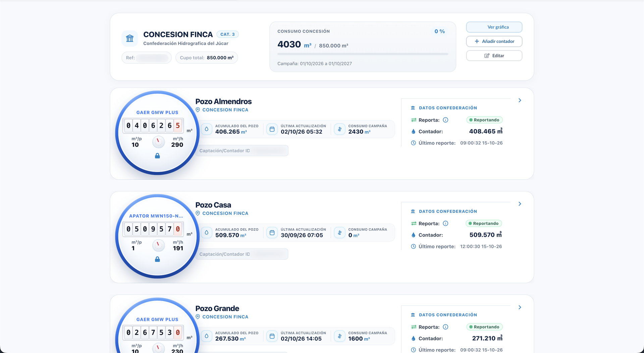Image resolution: width=644 pixels, height=353 pixels.
Task: Click Reportando status badge for Pozo Casa
Action: tap(484, 224)
